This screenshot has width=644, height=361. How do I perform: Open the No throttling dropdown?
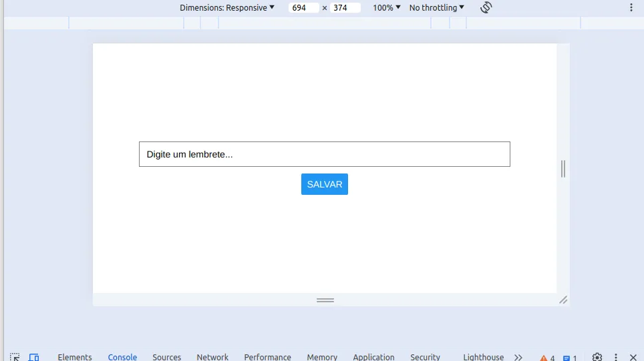[437, 7]
